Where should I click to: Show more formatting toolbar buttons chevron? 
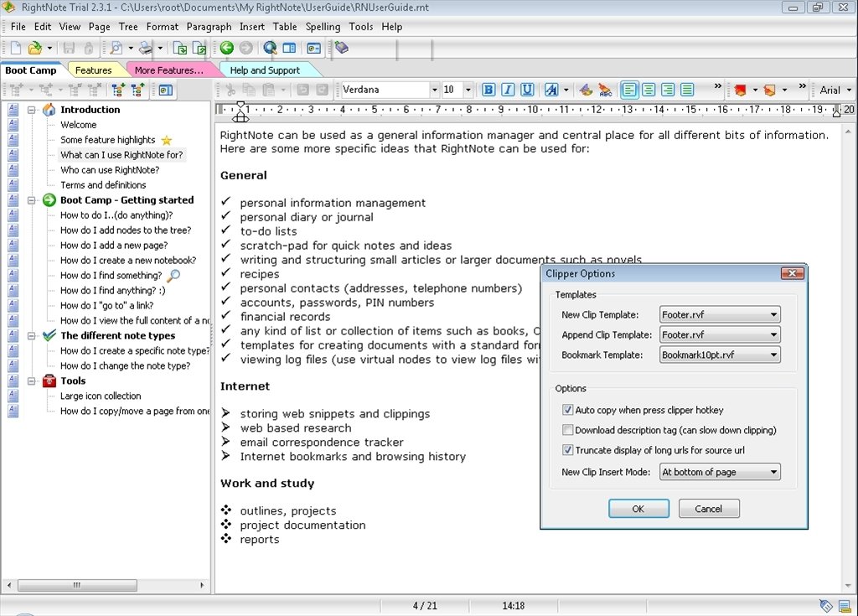[x=717, y=86]
